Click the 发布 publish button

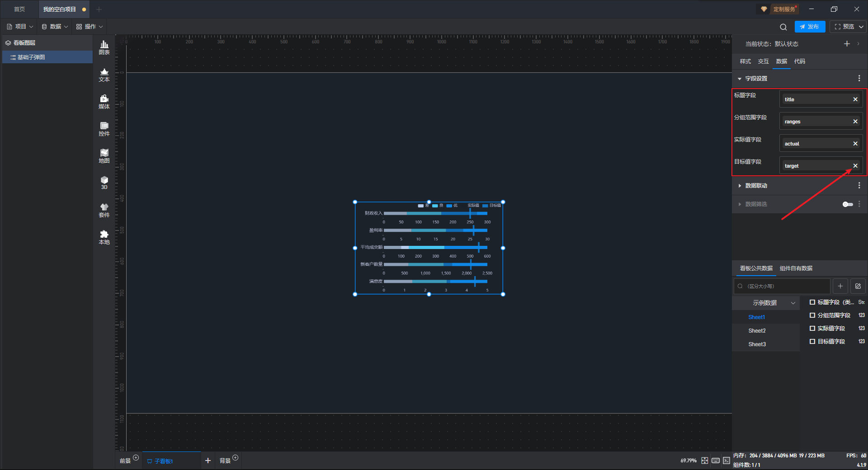pyautogui.click(x=810, y=27)
